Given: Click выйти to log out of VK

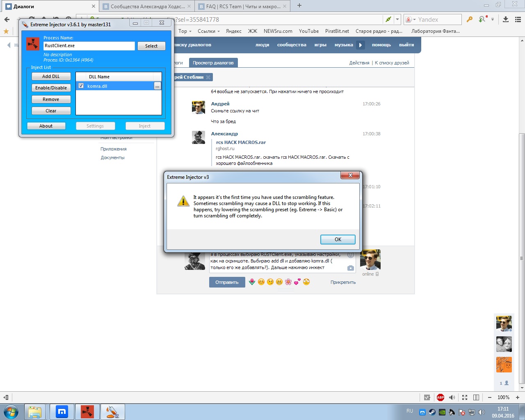Looking at the screenshot, I should pos(406,45).
